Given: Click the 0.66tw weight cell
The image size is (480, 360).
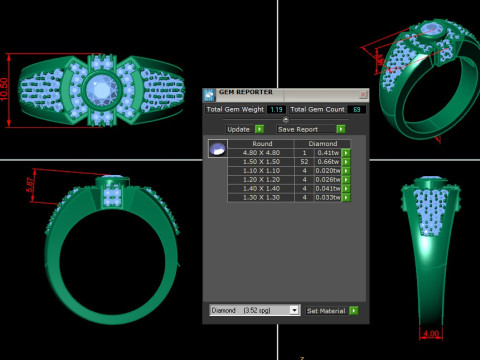Looking at the screenshot, I should click(328, 162).
